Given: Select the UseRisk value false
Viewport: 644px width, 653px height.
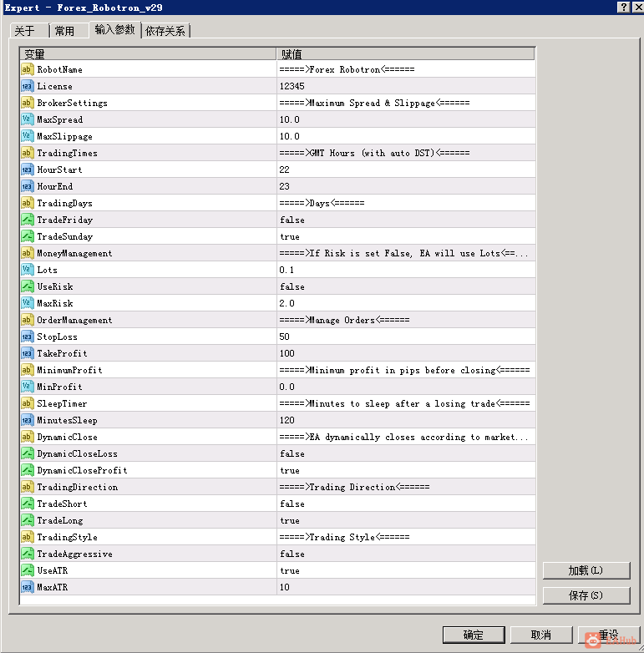Looking at the screenshot, I should [292, 286].
